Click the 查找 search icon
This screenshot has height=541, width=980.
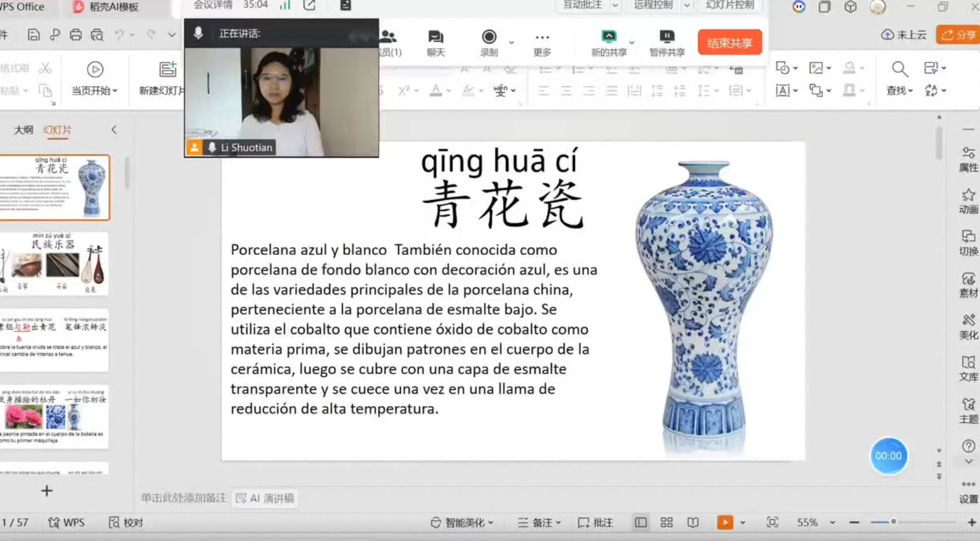click(x=899, y=68)
